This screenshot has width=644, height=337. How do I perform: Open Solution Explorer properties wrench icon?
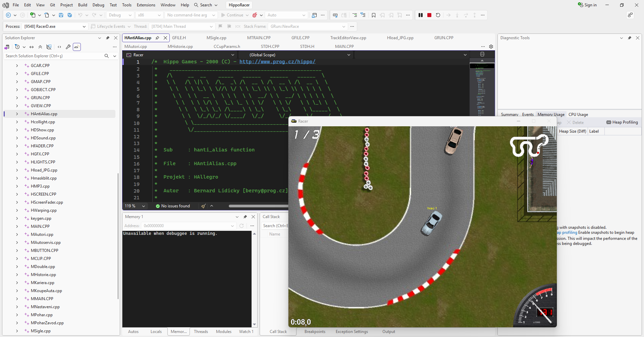tap(68, 47)
